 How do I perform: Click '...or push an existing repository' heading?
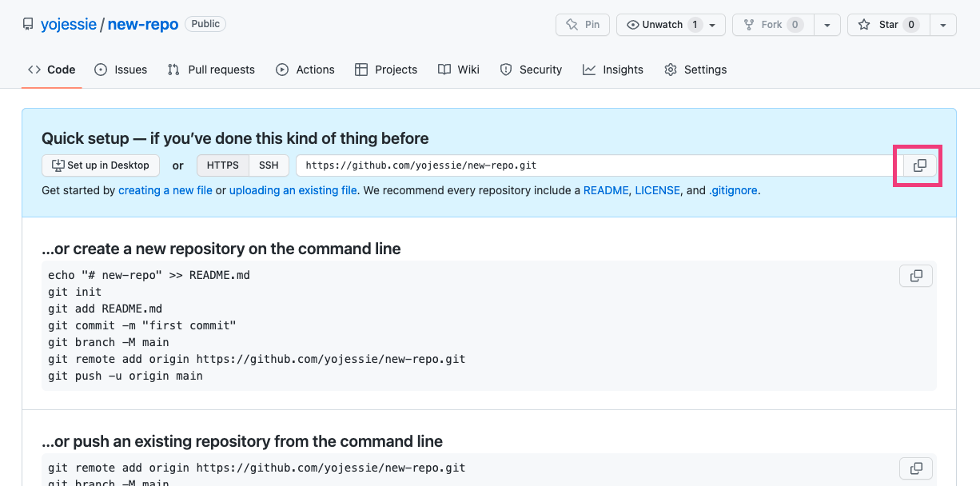242,441
